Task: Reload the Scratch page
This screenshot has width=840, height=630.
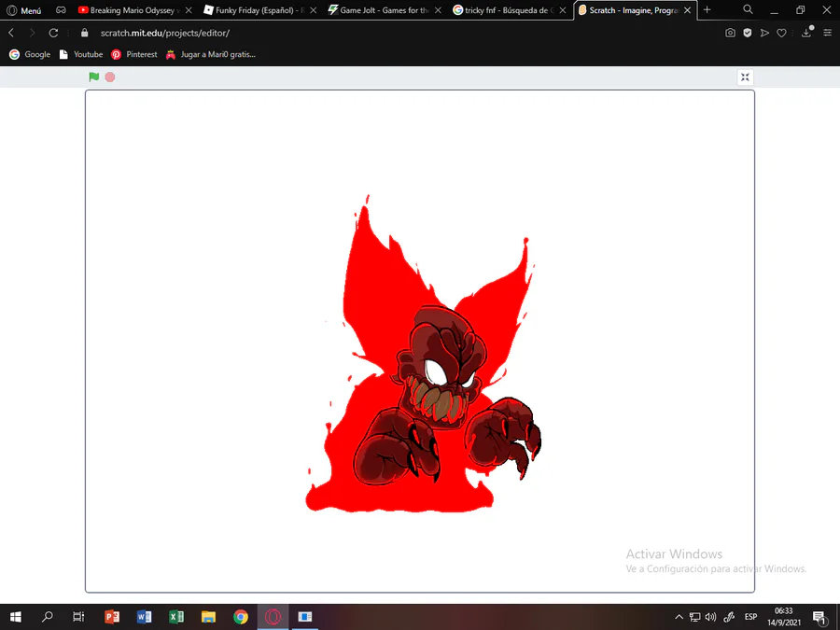Action: [53, 33]
